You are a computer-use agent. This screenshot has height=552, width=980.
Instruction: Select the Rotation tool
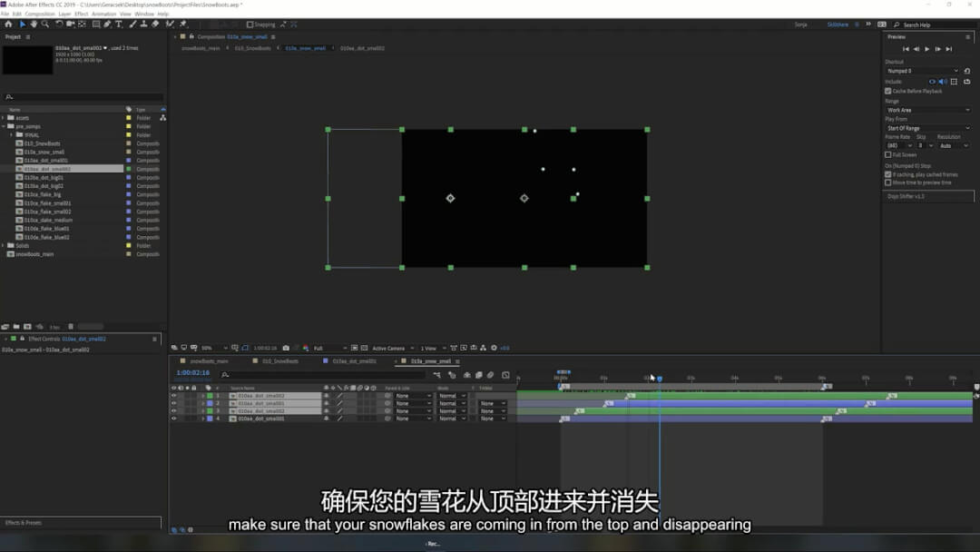click(59, 25)
